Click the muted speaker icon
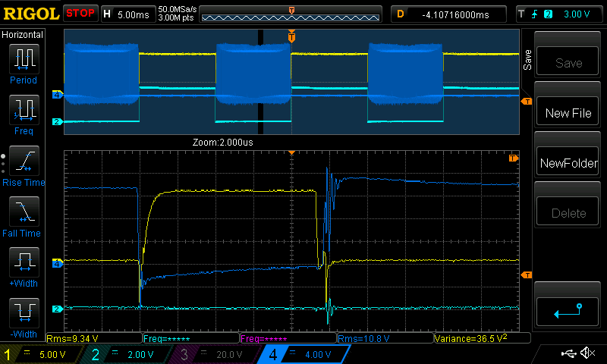 click(x=587, y=353)
